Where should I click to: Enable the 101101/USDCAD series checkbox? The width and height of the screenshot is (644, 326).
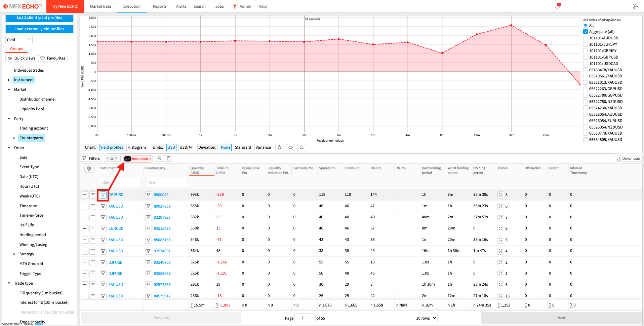point(586,64)
